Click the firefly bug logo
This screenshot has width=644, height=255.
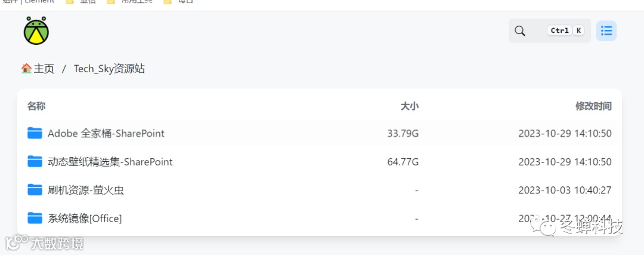tap(36, 31)
